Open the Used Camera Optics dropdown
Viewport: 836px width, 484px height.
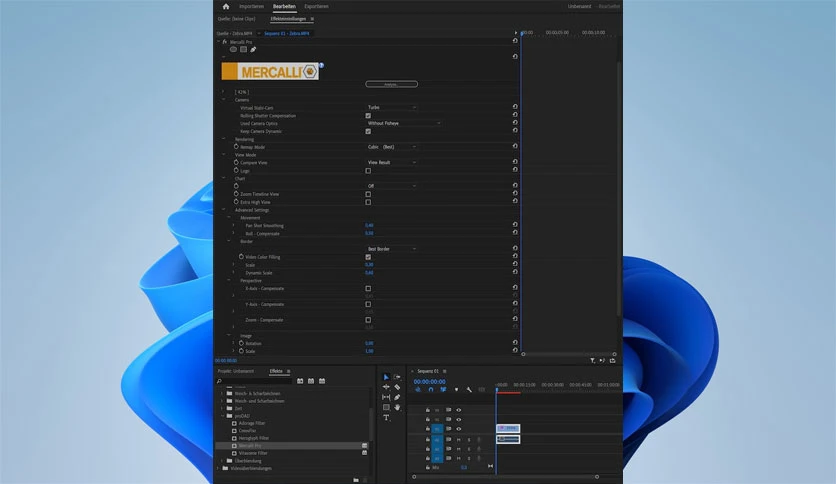point(404,123)
